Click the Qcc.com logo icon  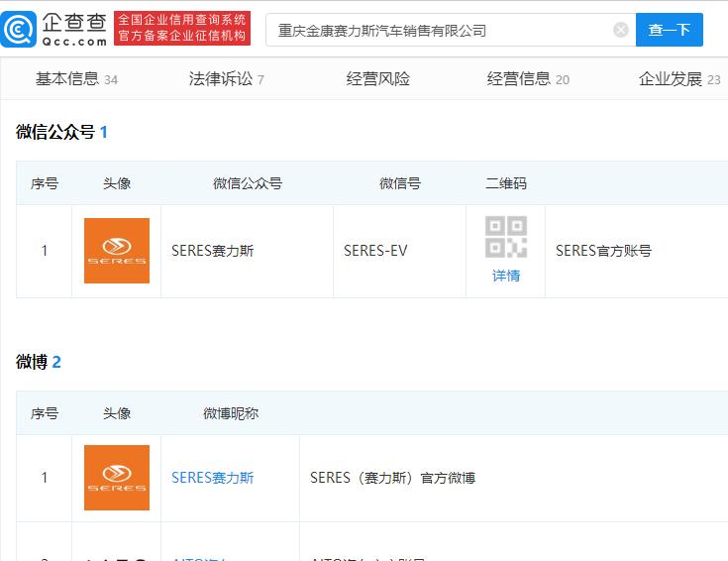point(18,30)
